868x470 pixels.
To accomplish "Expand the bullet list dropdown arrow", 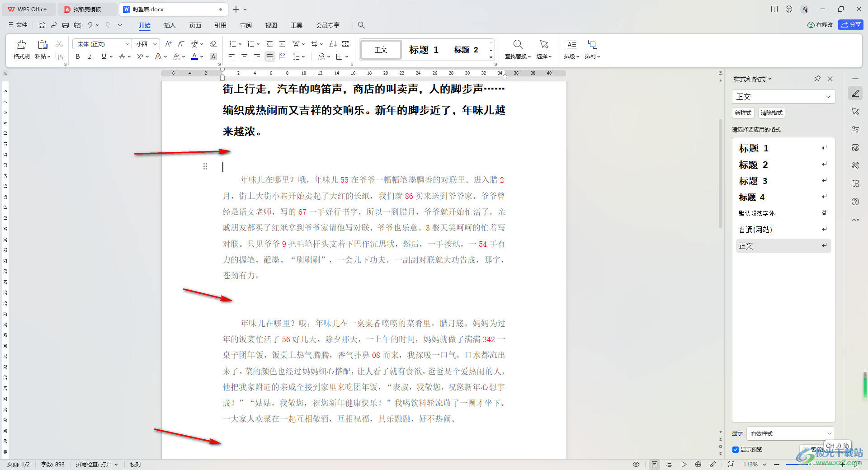I will point(240,44).
